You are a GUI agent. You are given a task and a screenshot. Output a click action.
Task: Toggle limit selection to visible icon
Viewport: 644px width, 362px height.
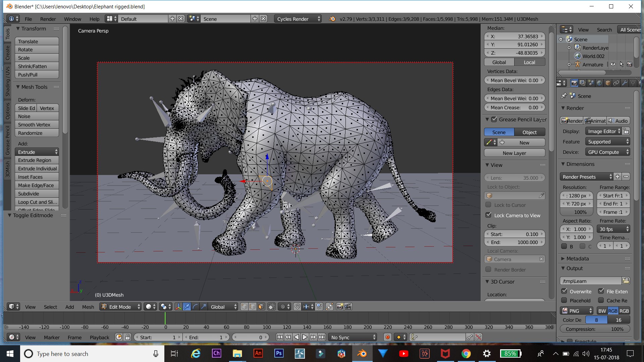[x=272, y=307]
